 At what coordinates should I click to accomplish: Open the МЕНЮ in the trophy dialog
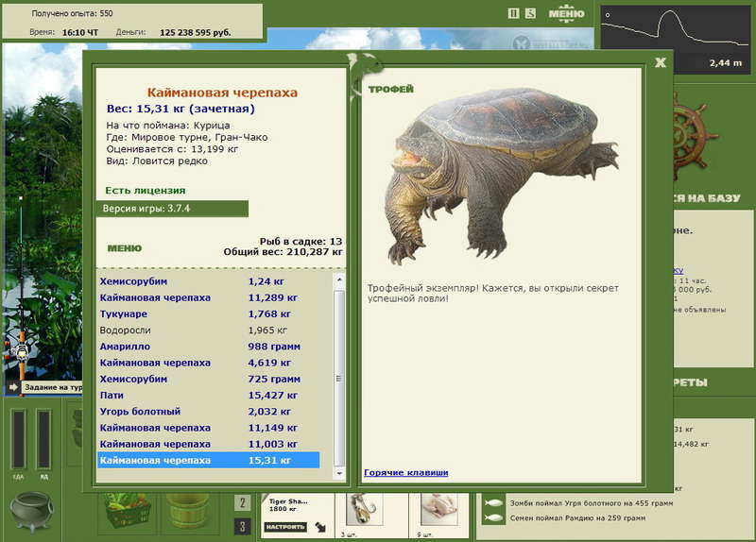pyautogui.click(x=125, y=248)
